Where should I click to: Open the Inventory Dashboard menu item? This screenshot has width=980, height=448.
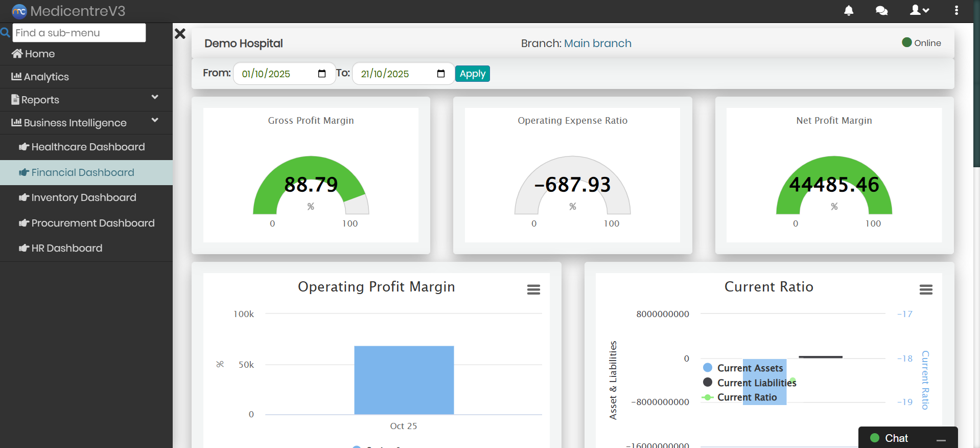pos(83,198)
